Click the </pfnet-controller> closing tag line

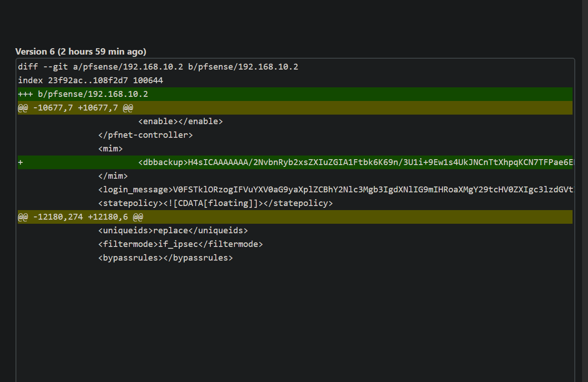145,135
